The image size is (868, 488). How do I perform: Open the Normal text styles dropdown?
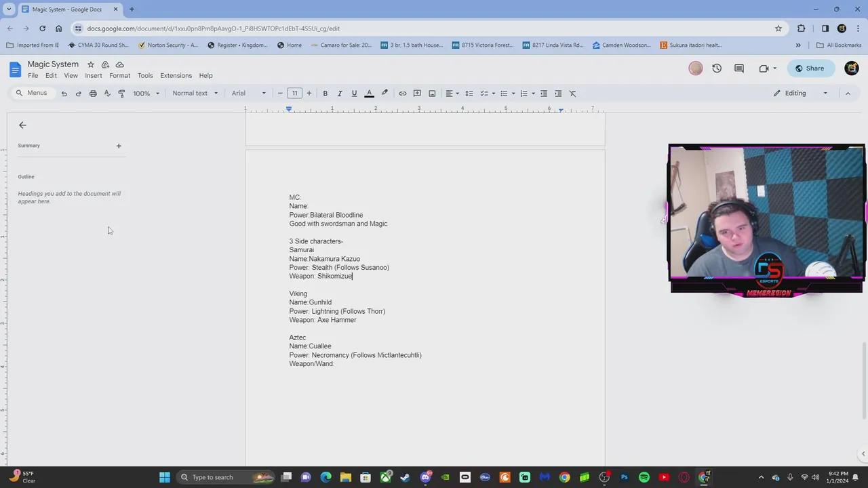click(x=194, y=93)
